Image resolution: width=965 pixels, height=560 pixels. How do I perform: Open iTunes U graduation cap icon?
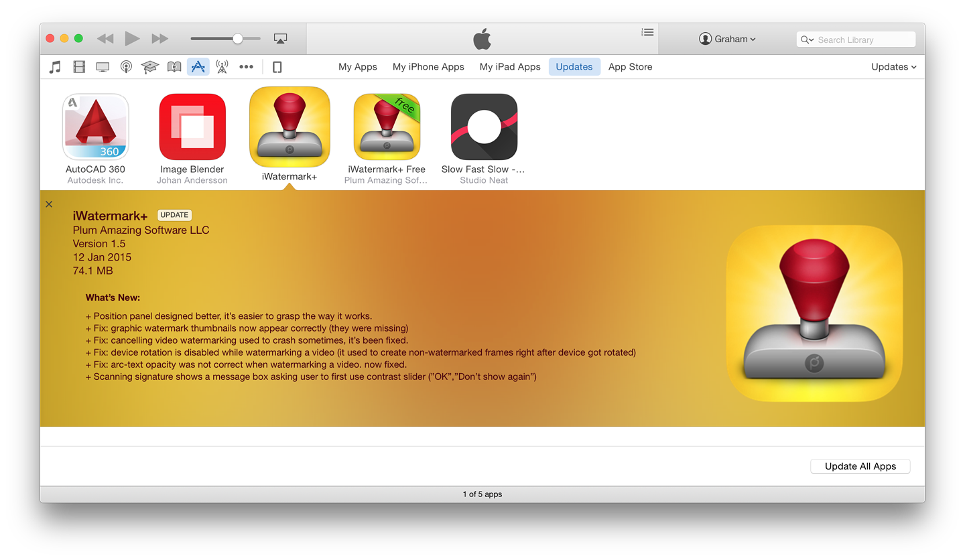pos(149,67)
